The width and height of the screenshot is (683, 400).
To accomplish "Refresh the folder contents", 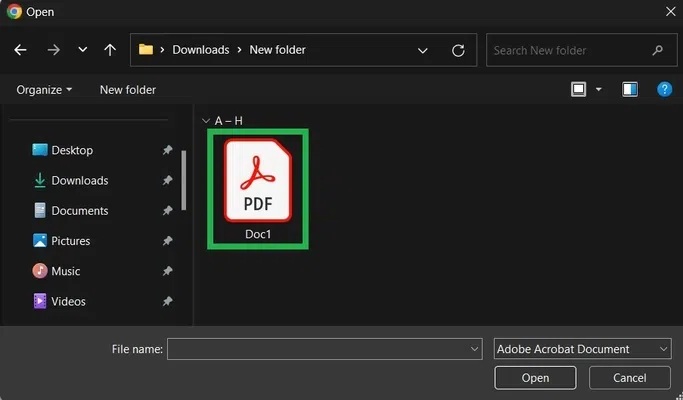I will [x=458, y=51].
